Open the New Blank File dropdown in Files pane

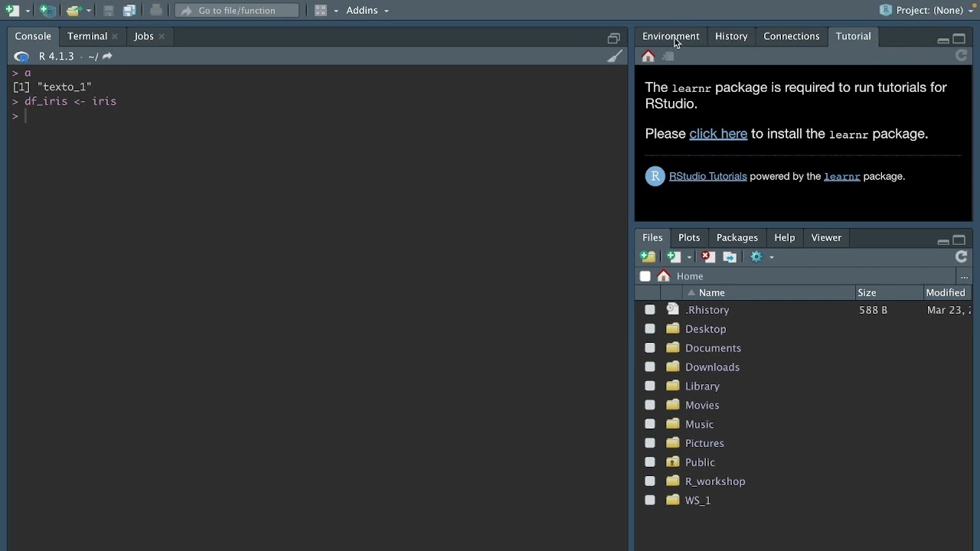(x=689, y=258)
